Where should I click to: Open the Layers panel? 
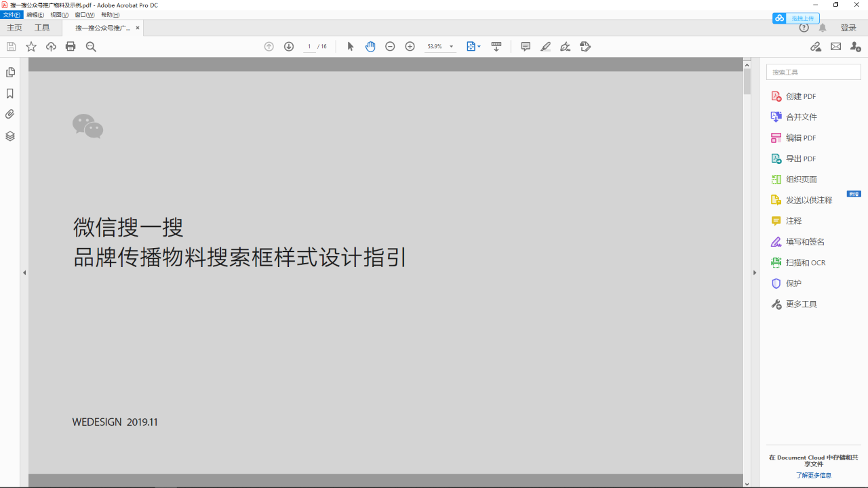point(10,136)
